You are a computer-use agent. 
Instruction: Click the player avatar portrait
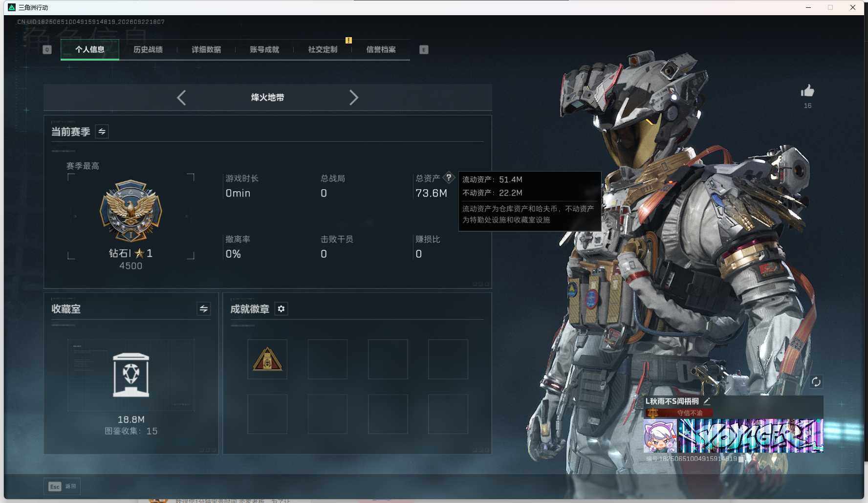[660, 436]
